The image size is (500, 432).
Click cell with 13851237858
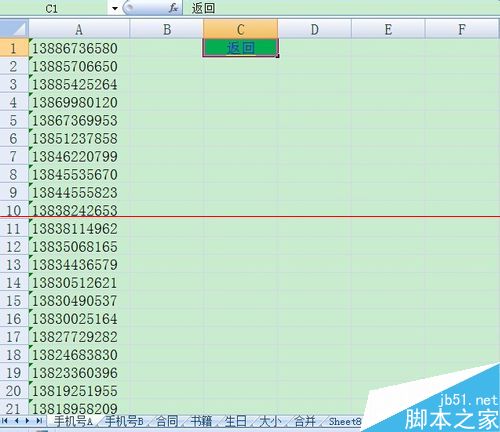pyautogui.click(x=79, y=138)
